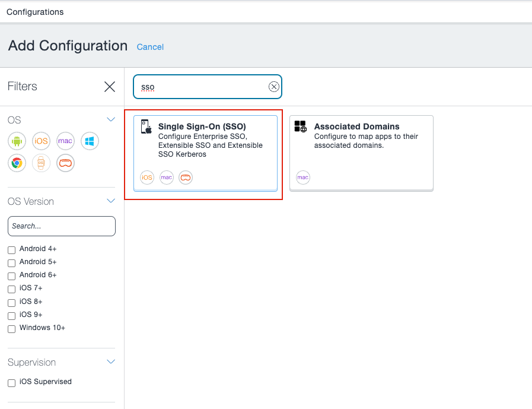
Task: Click the Single Sign-On card's Apple device icon
Action: [145, 126]
